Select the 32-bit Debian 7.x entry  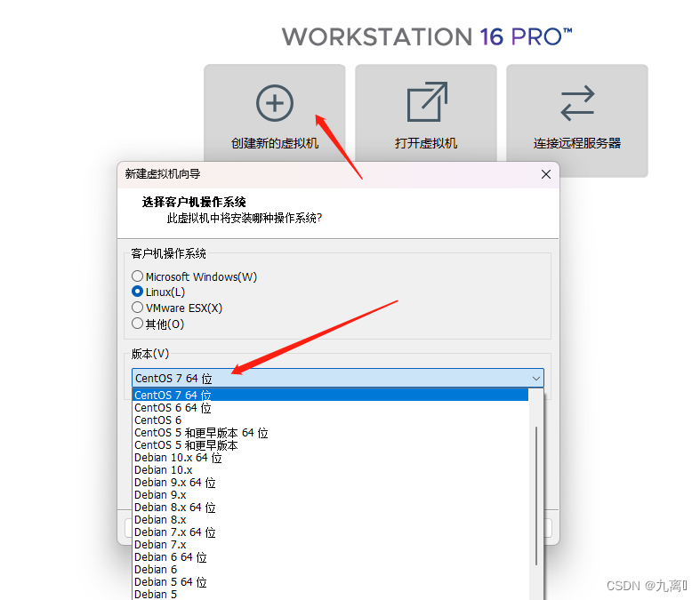330,545
